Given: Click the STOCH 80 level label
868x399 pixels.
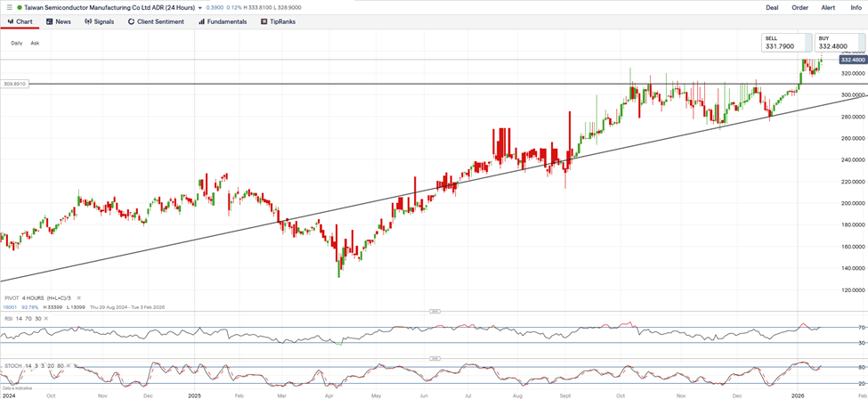Looking at the screenshot, I should [x=862, y=368].
